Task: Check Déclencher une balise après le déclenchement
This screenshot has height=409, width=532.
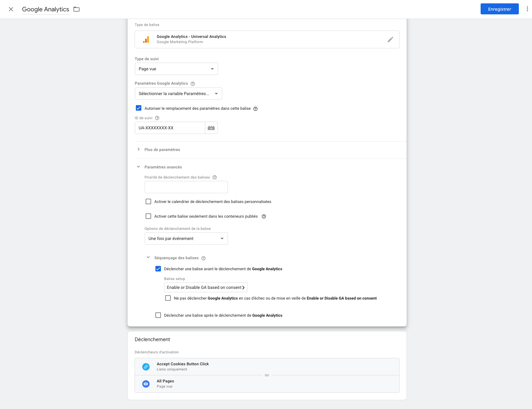Action: coord(158,315)
